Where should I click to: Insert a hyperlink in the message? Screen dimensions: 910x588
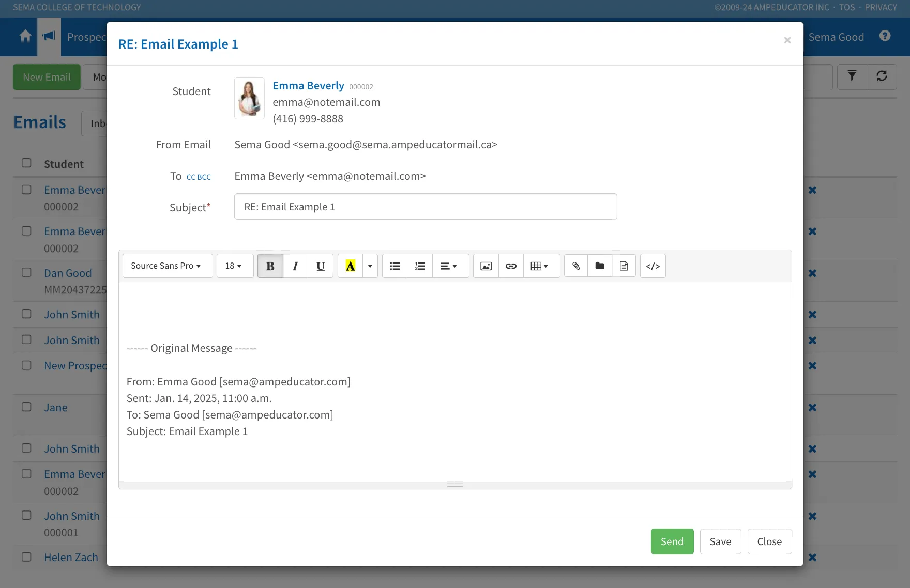[x=511, y=266]
